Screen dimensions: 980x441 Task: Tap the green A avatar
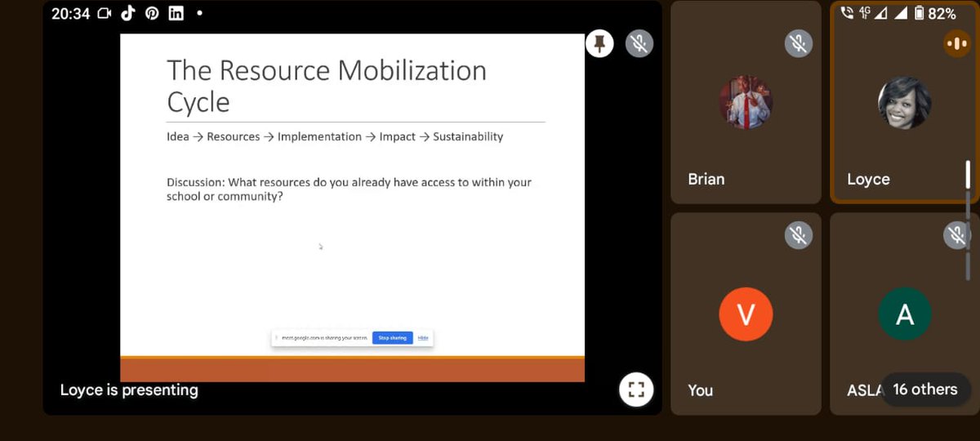[904, 314]
